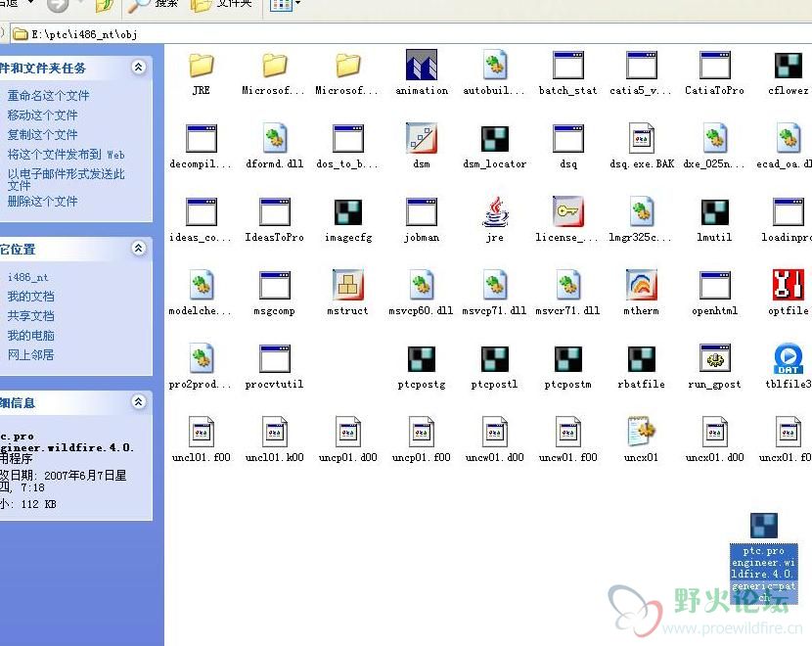Select the dsm_locator icon
Screen dimensions: 812x646
(x=495, y=139)
